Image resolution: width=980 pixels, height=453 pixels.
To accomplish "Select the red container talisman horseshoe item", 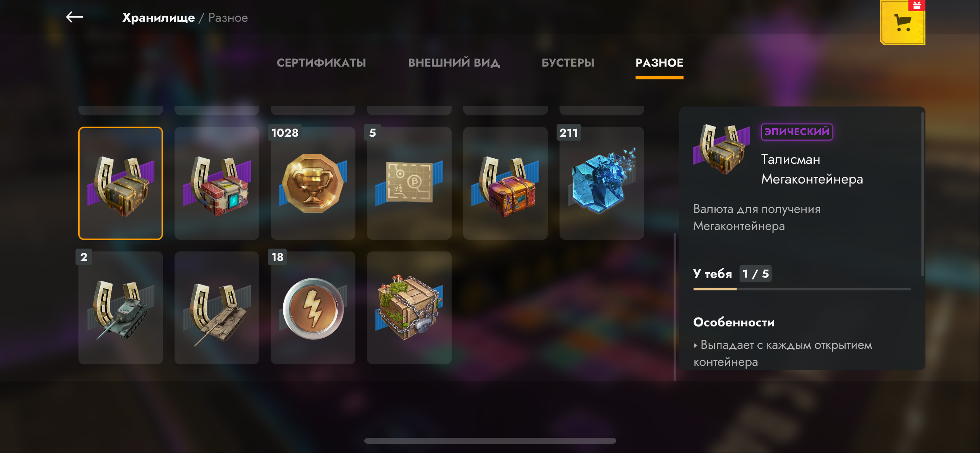I will tap(217, 183).
